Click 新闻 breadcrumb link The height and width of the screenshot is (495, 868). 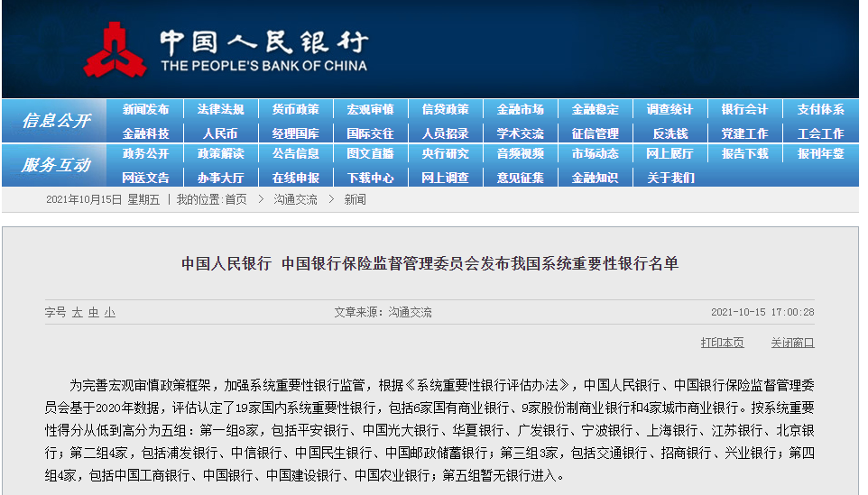pyautogui.click(x=355, y=199)
